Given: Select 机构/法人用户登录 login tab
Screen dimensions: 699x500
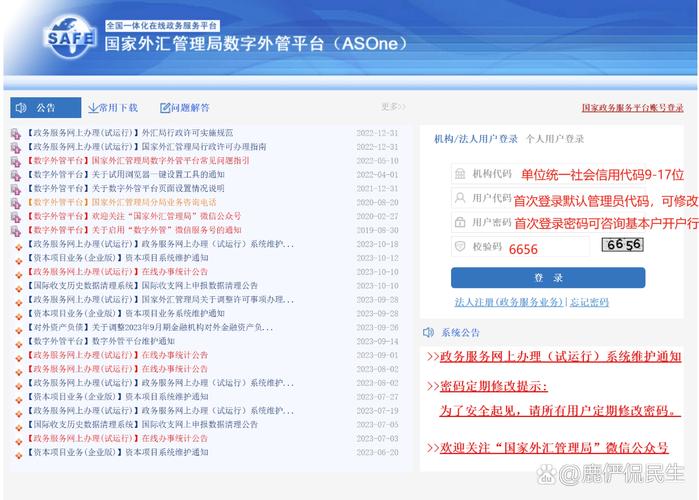Looking at the screenshot, I should pos(476,139).
